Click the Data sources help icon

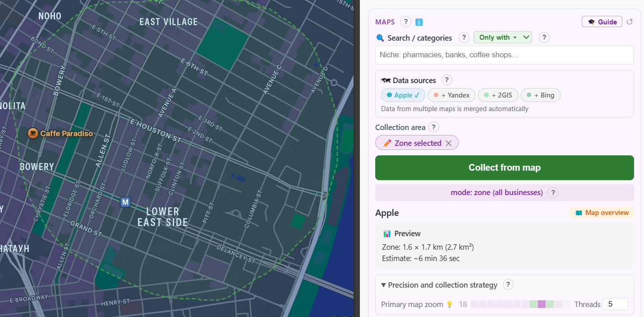point(446,80)
